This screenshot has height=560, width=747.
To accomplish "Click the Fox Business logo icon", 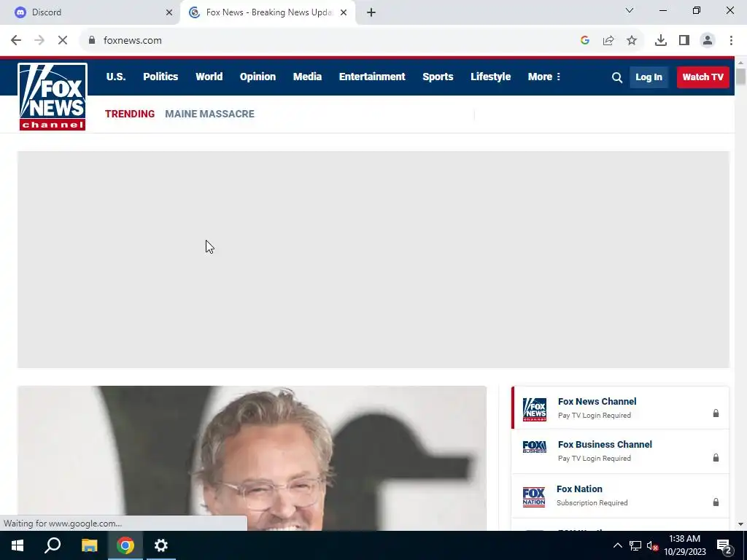I will [535, 447].
